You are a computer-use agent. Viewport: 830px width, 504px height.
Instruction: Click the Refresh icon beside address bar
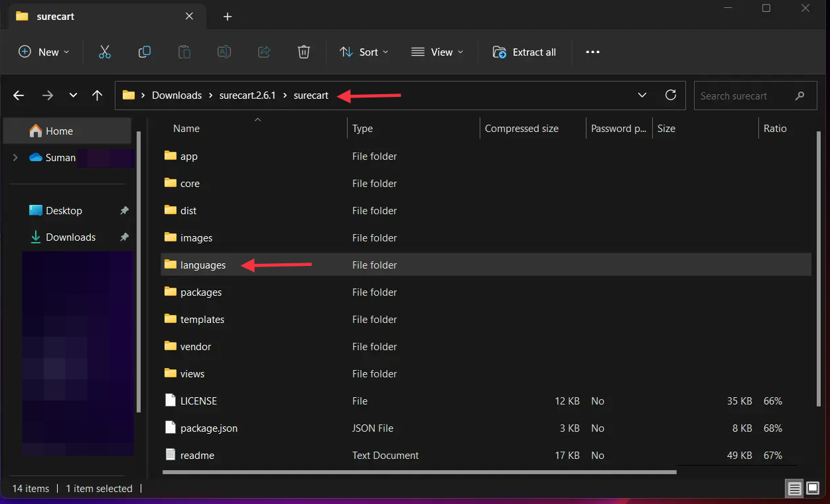pyautogui.click(x=671, y=95)
